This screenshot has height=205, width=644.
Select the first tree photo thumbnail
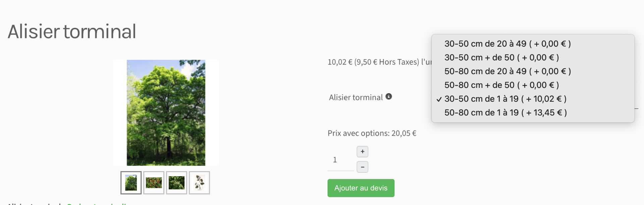pos(131,183)
